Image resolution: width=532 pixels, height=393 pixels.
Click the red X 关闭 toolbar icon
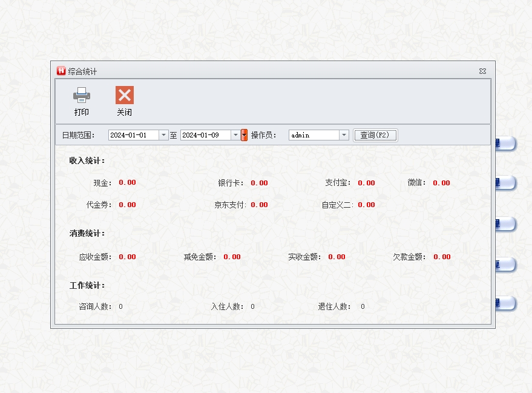(x=125, y=95)
